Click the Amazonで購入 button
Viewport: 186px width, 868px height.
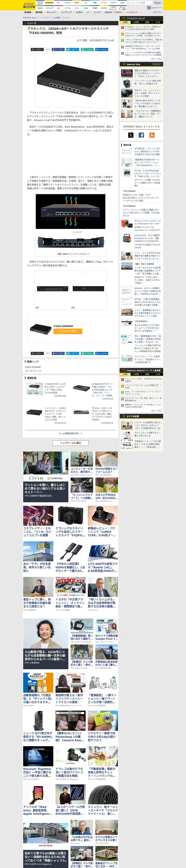click(68, 331)
